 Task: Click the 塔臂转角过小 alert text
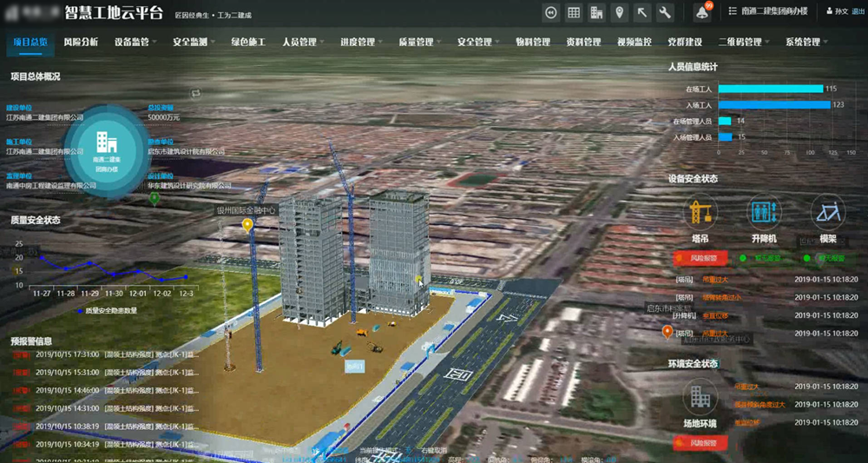720,297
